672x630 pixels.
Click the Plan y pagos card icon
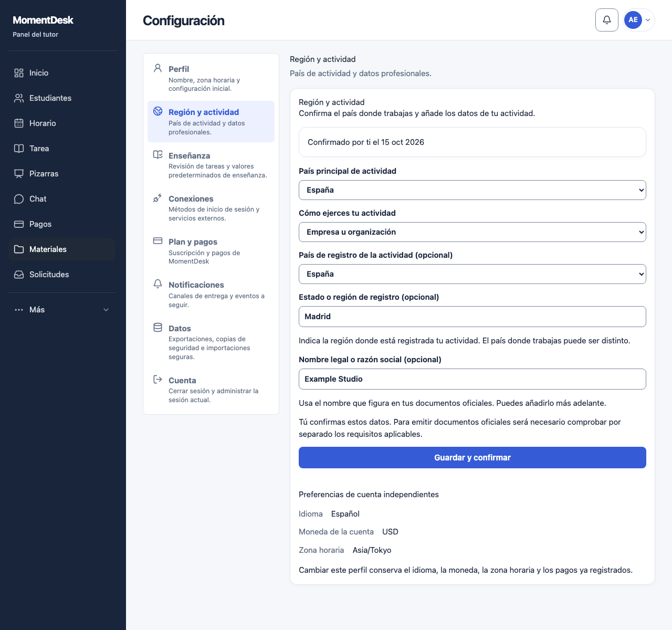coord(157,241)
